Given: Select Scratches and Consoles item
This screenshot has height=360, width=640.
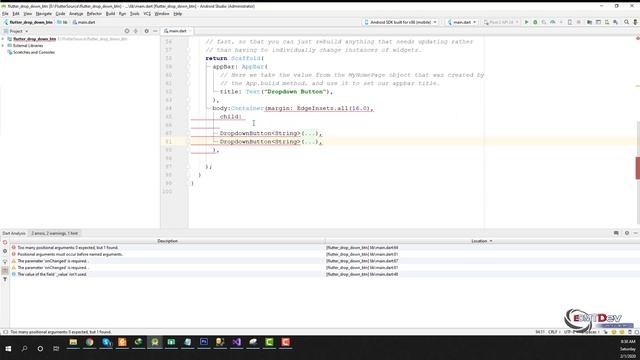Looking at the screenshot, I should [x=33, y=52].
